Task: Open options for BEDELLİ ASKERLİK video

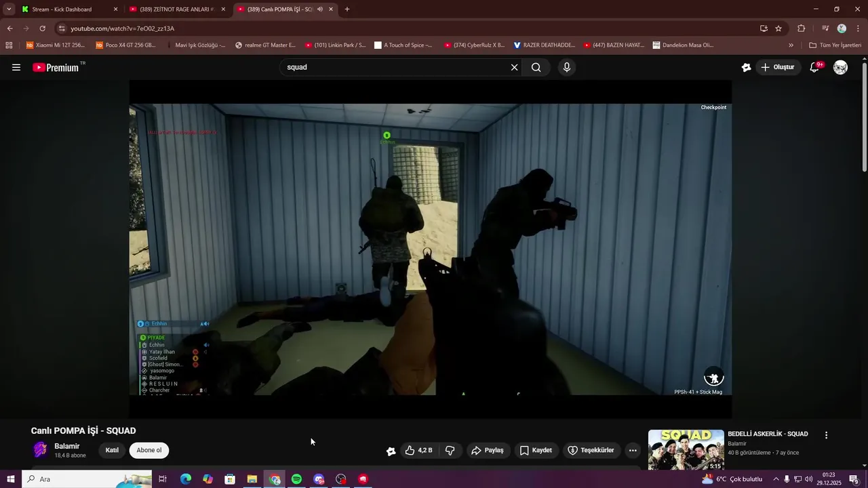Action: point(826,435)
